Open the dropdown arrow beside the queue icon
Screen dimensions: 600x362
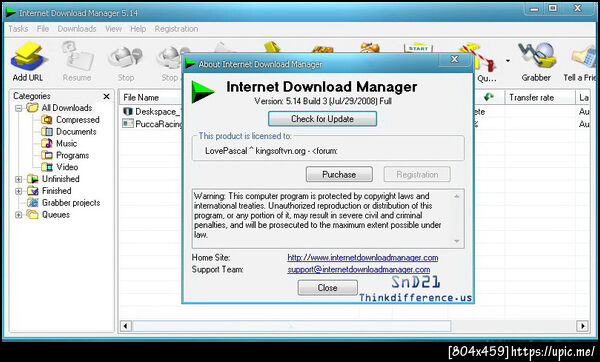click(x=508, y=60)
